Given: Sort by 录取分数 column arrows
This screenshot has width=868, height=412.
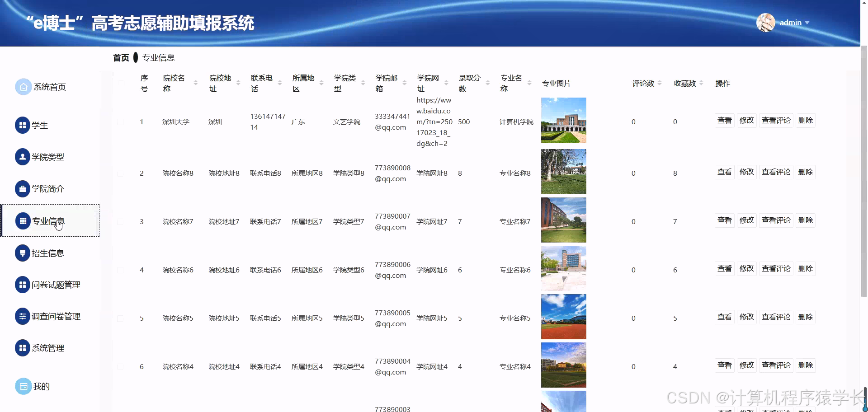Looking at the screenshot, I should tap(488, 83).
